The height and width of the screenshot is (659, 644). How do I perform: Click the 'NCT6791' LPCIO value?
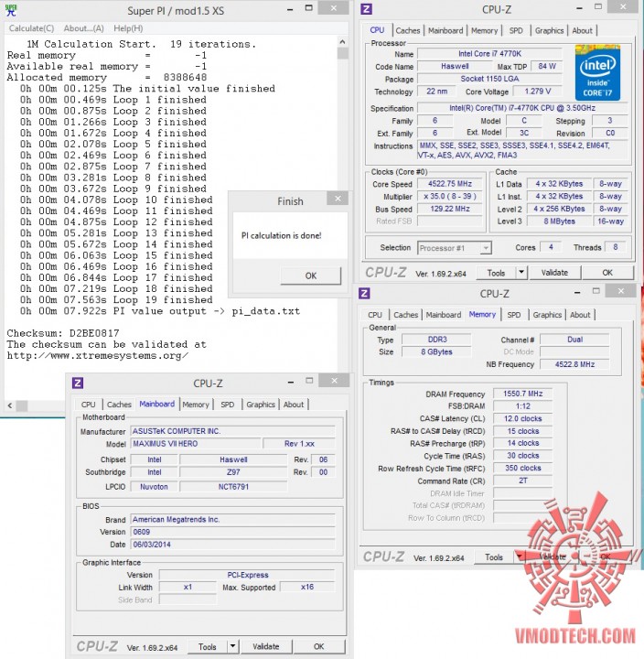coord(233,487)
